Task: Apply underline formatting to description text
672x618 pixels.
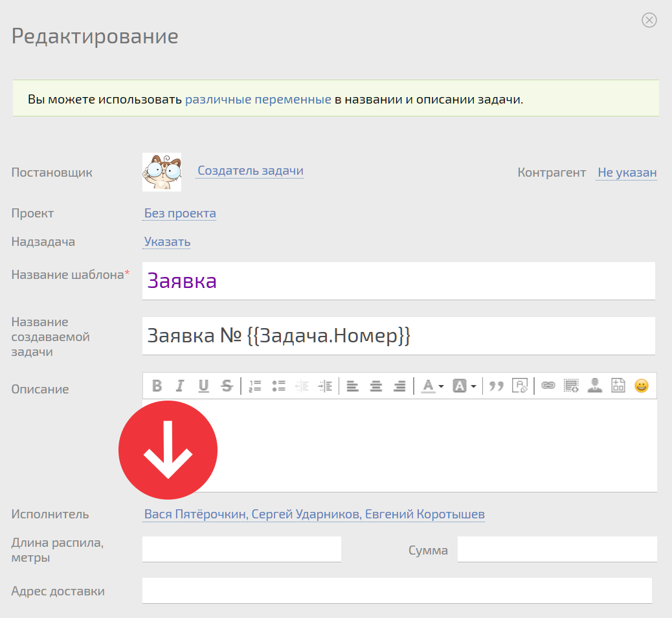Action: click(203, 386)
